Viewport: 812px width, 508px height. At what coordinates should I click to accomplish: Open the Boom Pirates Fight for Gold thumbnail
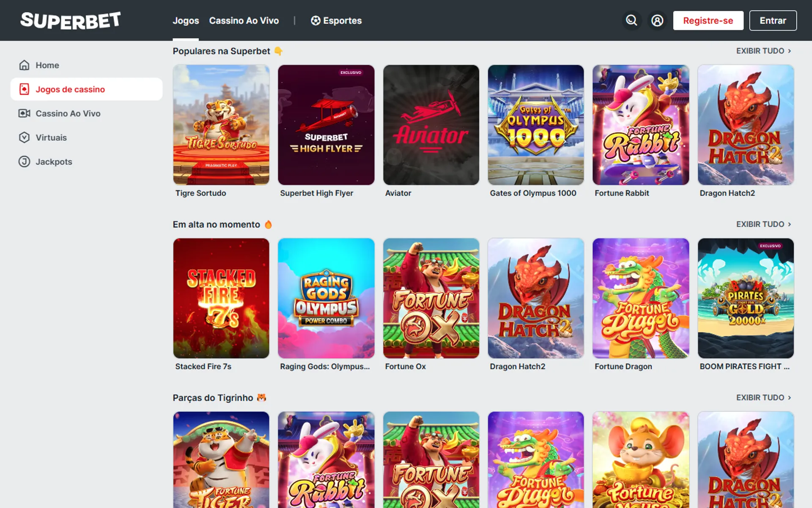tap(746, 298)
